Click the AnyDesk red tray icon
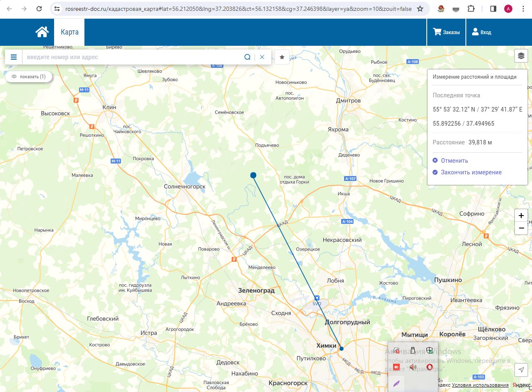Screen dimensions: 532x392 (x=396, y=367)
